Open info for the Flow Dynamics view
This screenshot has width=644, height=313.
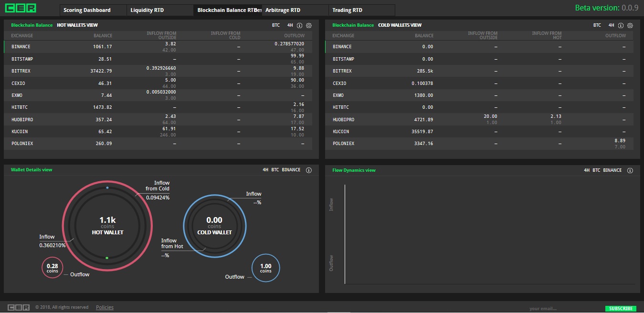pyautogui.click(x=630, y=170)
